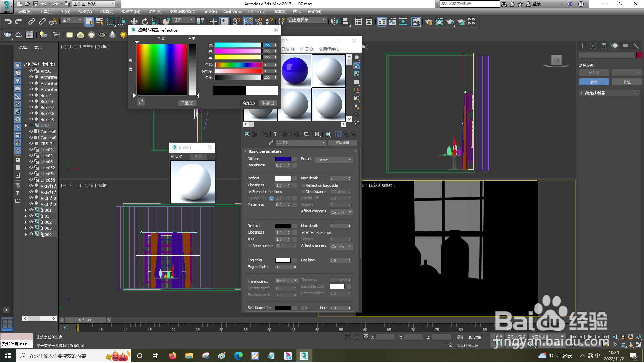Click Material ID Channel icon
Viewport: 644px width, 363px height.
317,134
